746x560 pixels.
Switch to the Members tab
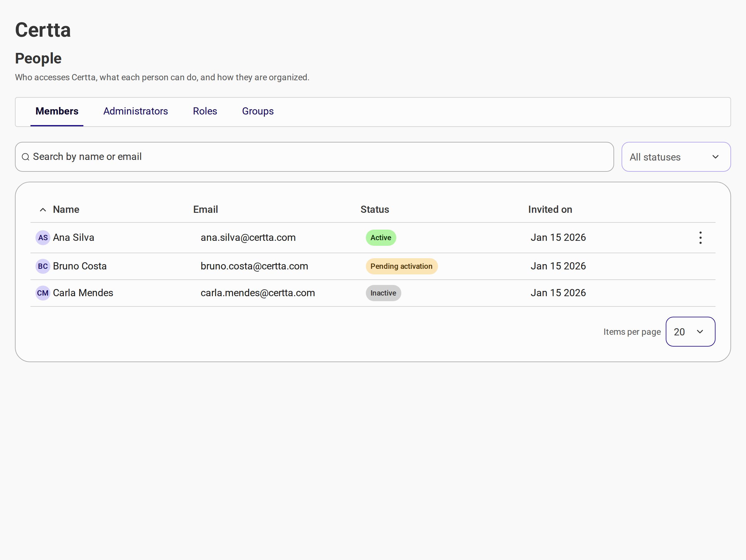57,111
